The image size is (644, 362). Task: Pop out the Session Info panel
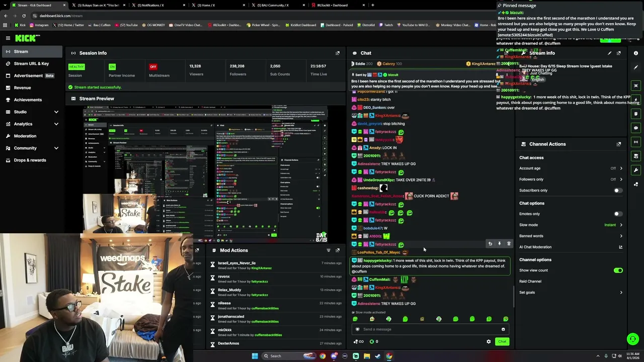pos(338,53)
